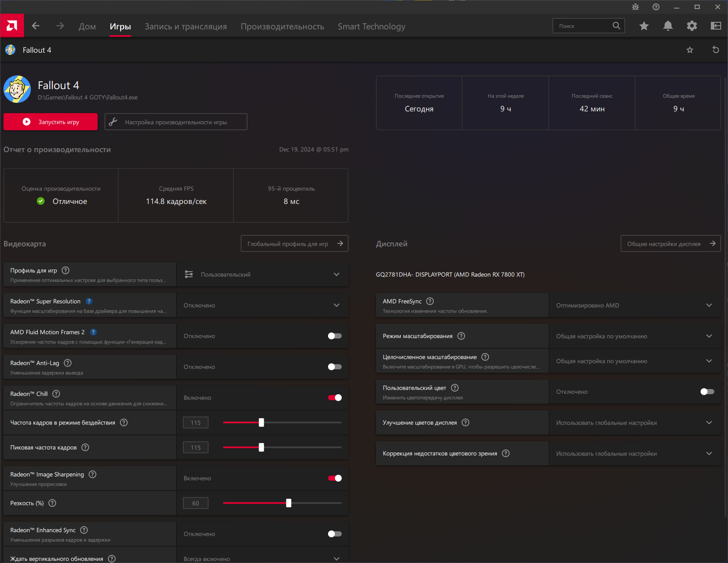
Task: Click idle frame rate value field 115
Action: [196, 422]
